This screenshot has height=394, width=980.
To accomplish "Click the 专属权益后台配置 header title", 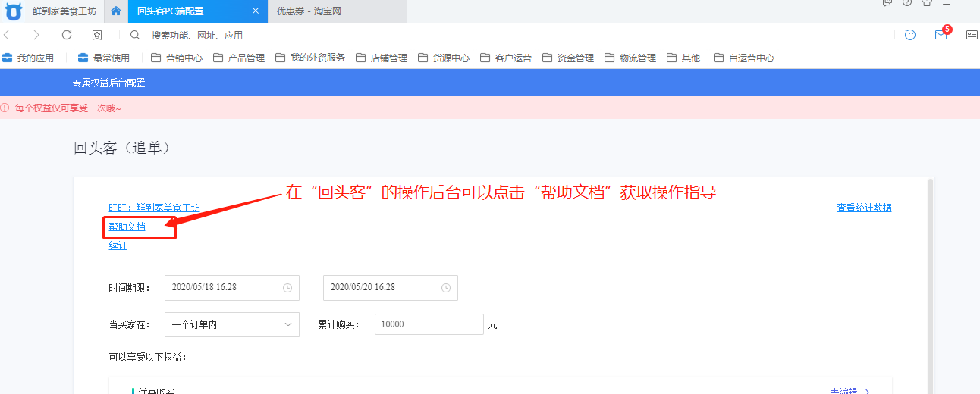I will [108, 83].
